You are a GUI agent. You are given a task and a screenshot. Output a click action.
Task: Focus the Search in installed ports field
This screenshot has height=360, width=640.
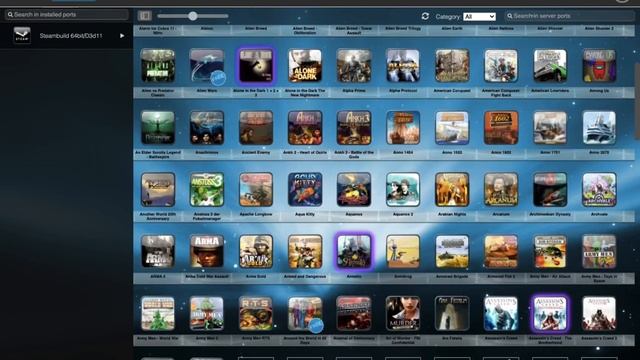(67, 15)
